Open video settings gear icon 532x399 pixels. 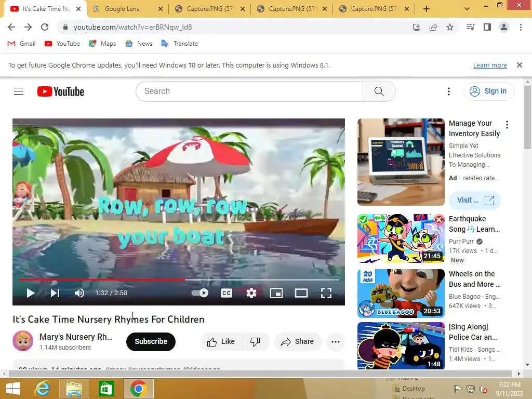coord(251,293)
